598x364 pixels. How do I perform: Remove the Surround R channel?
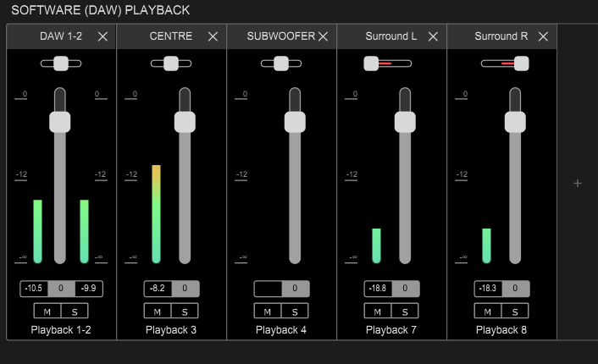pyautogui.click(x=543, y=36)
